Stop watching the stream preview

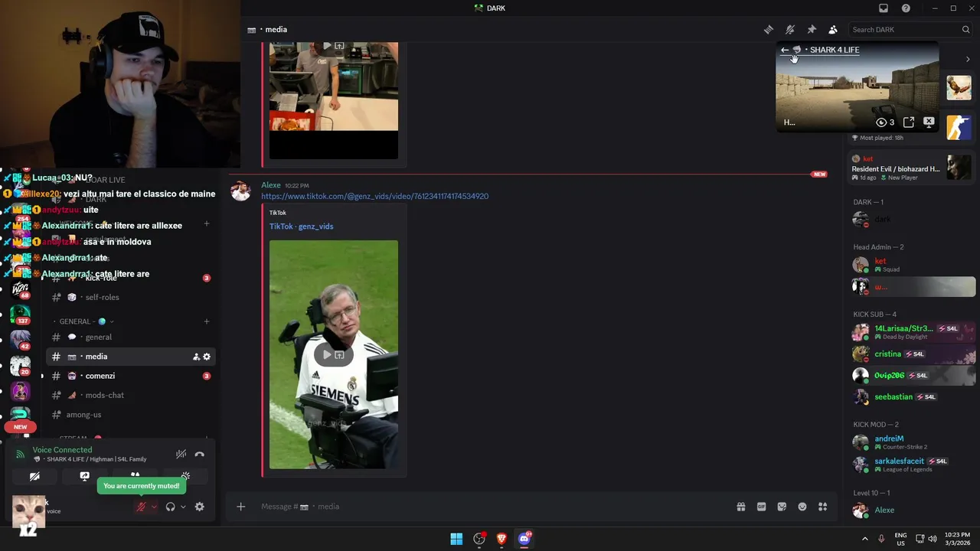[929, 122]
